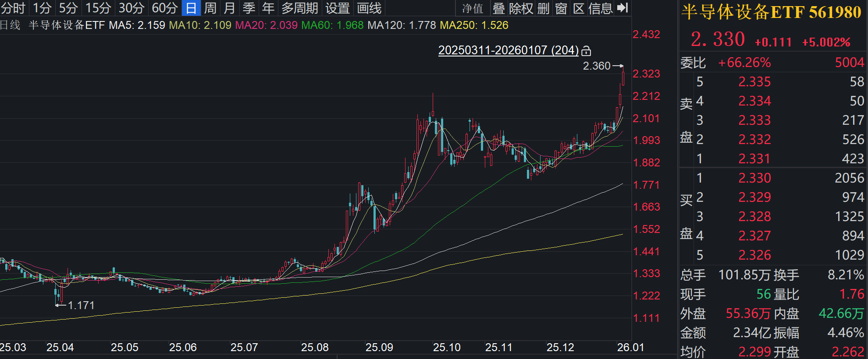Select the 60分 minute period tab

(165, 8)
